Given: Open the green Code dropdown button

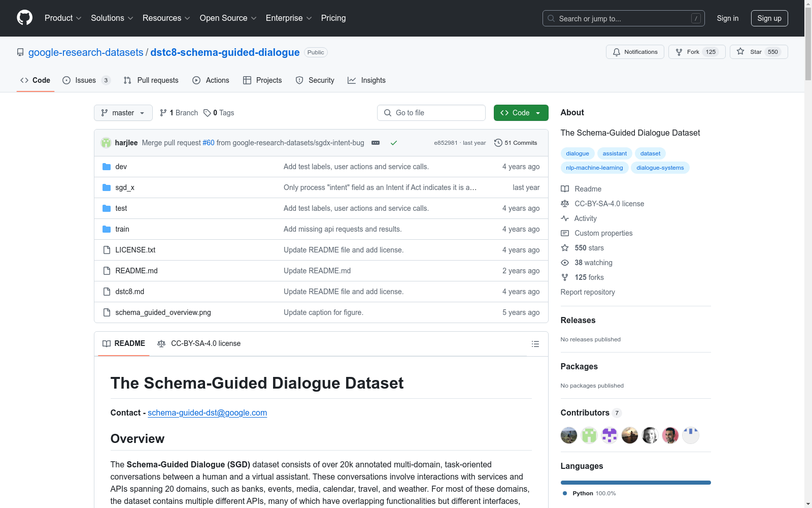Looking at the screenshot, I should [x=521, y=113].
